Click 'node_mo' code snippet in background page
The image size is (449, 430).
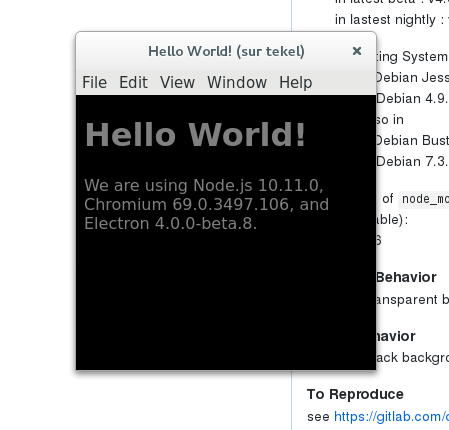click(424, 199)
